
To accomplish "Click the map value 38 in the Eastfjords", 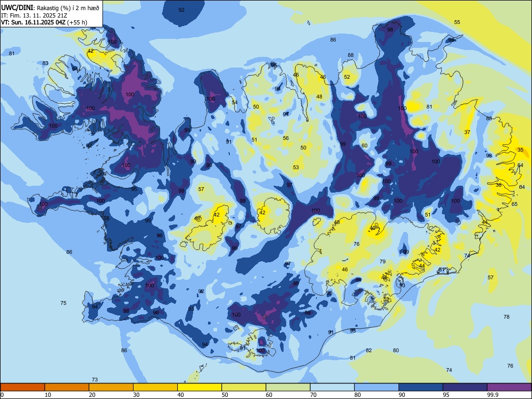I will point(498,185).
